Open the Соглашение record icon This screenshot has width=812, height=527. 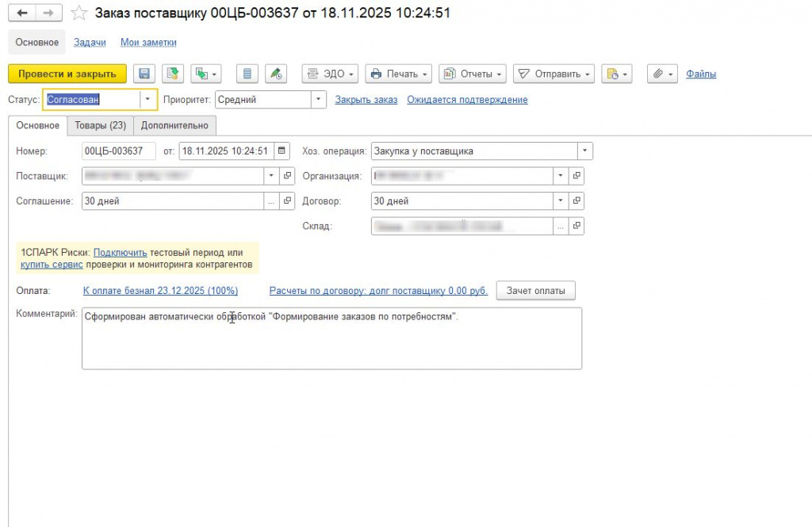click(x=287, y=200)
